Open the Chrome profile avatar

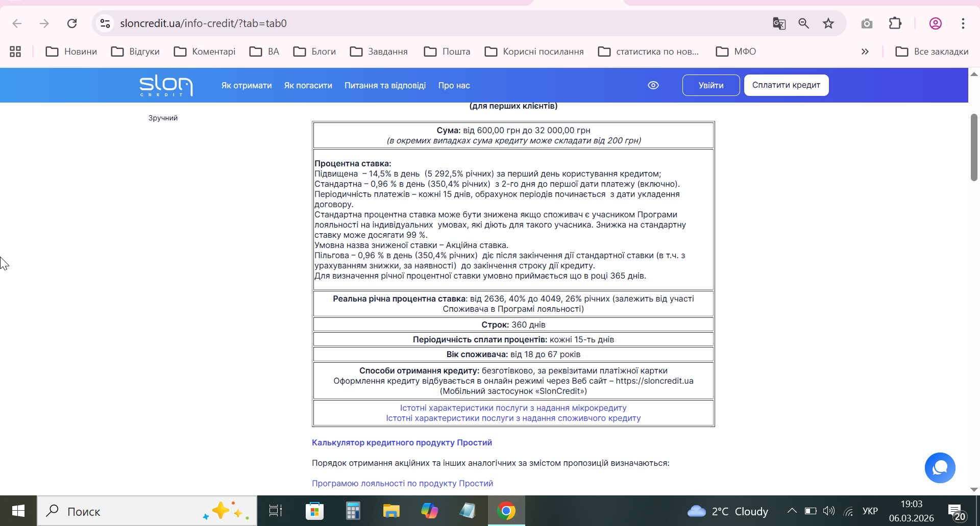[936, 23]
